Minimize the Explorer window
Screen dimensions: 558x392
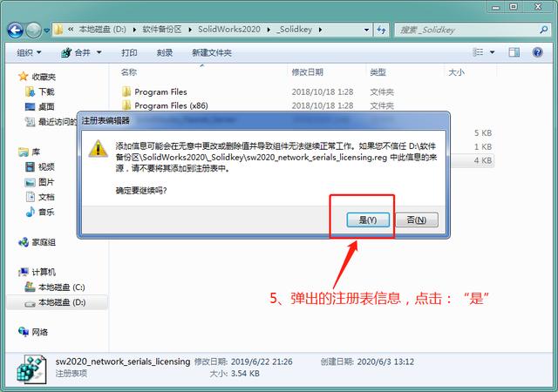coord(496,7)
